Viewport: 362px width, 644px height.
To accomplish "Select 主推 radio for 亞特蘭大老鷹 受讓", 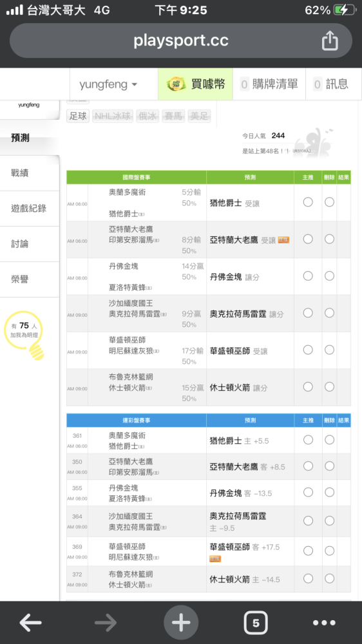I will 308,239.
